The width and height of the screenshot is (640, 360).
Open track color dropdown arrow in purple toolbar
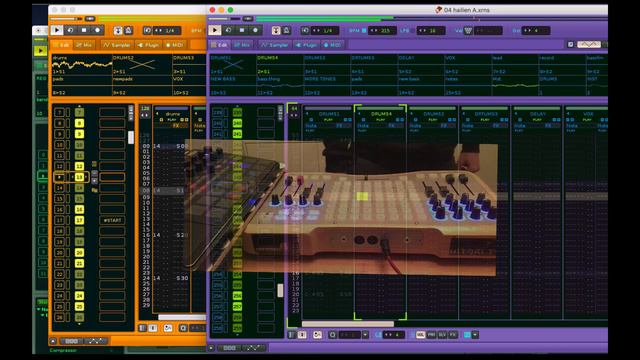coord(475,335)
